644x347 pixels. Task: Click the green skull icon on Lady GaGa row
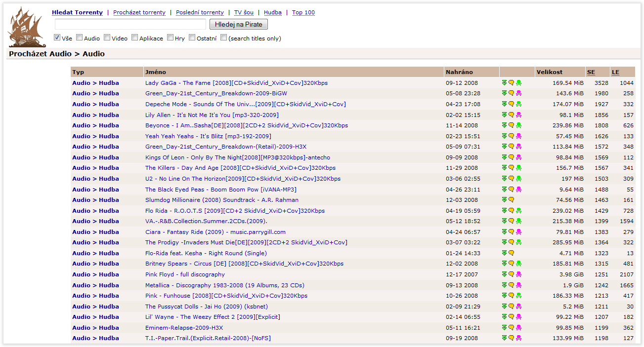pyautogui.click(x=519, y=83)
